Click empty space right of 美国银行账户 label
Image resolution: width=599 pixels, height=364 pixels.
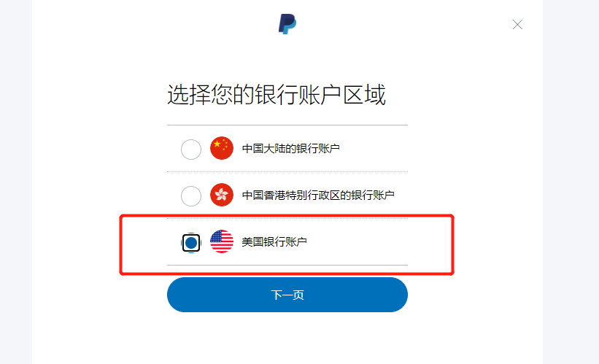(358, 241)
